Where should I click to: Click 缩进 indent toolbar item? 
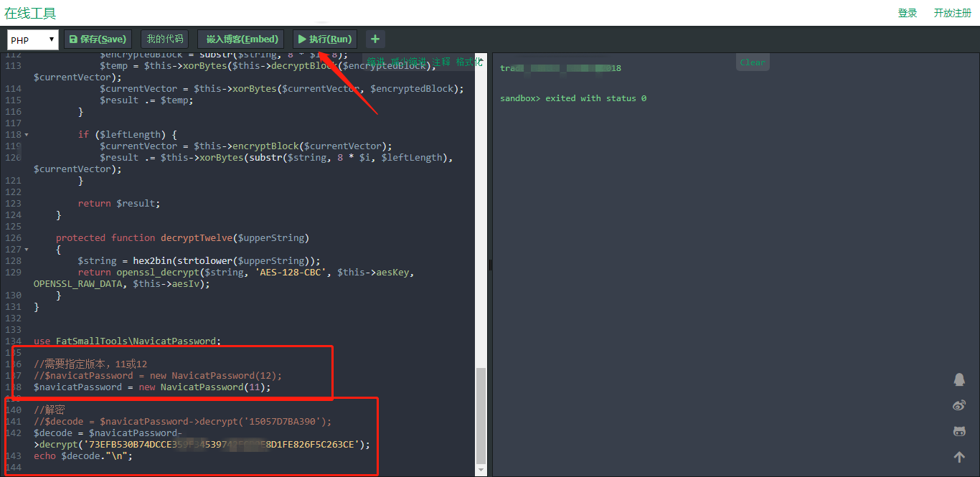coord(376,62)
